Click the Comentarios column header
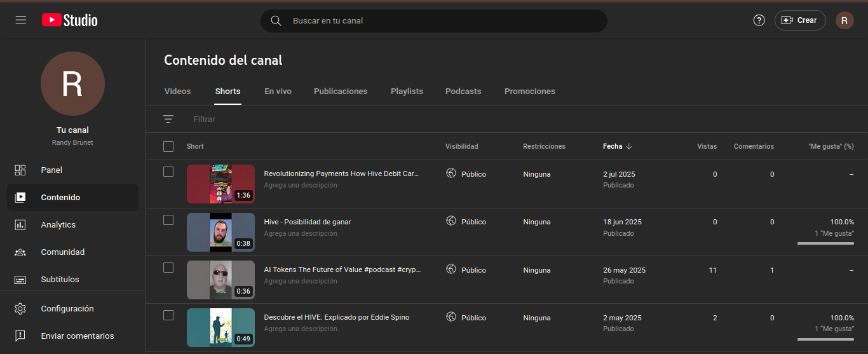 click(x=754, y=146)
